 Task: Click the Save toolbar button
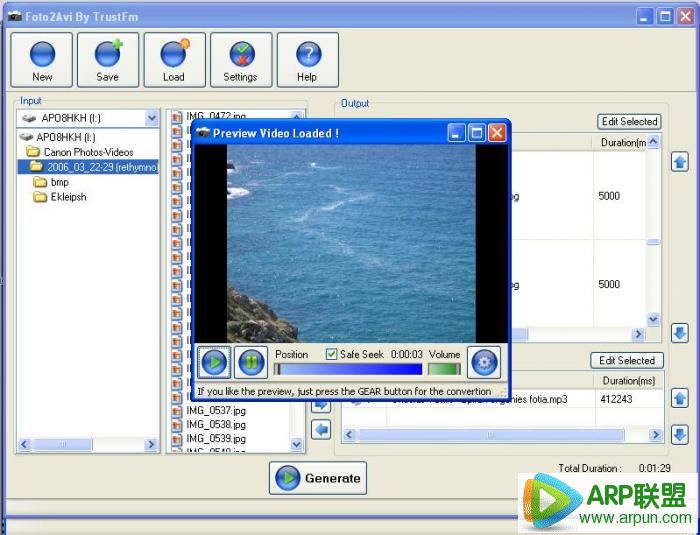(108, 60)
